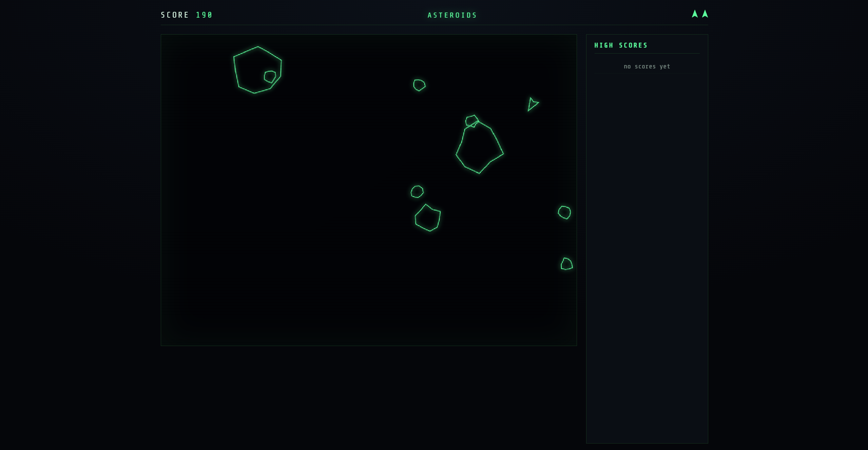This screenshot has width=868, height=450.
Task: Click the ASTEROIDS title text
Action: tap(452, 15)
